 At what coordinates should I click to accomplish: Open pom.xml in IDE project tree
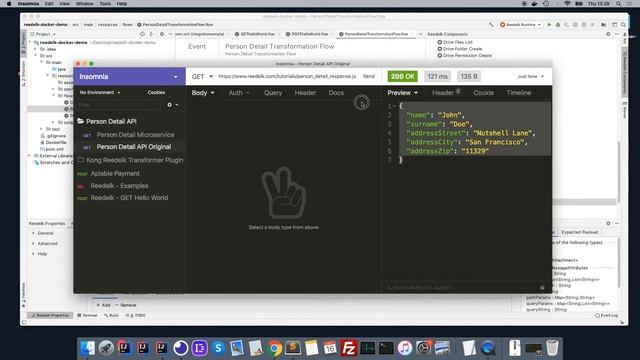54,149
